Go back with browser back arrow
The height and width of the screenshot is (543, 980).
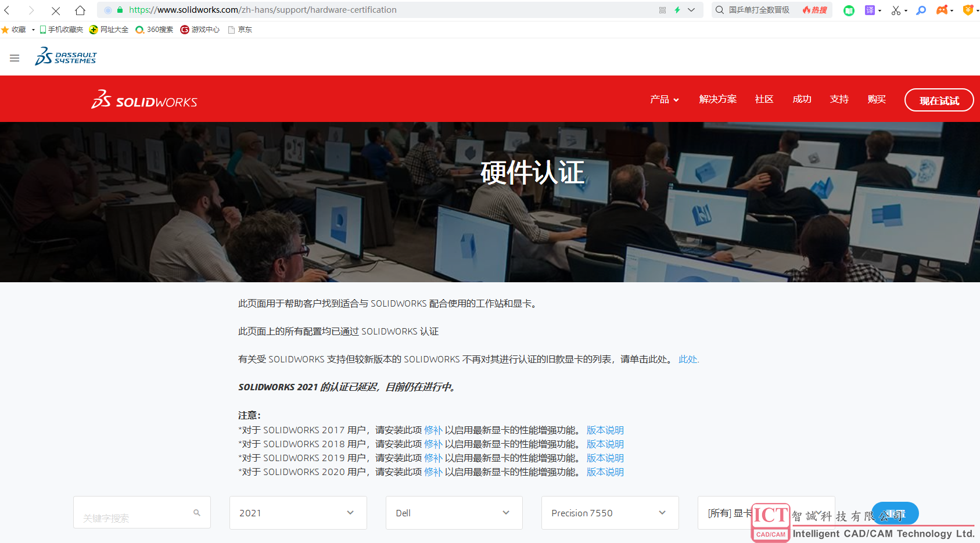(x=7, y=10)
